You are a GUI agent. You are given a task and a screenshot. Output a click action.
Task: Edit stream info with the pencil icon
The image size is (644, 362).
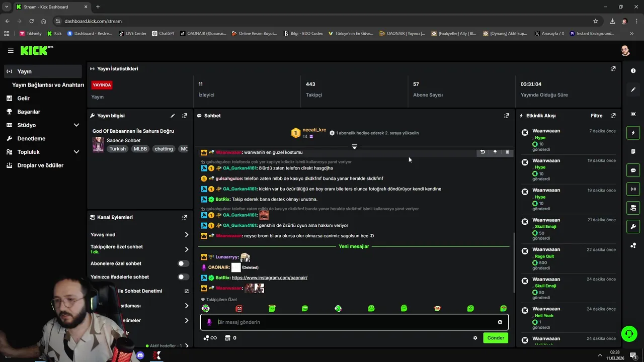point(173,116)
